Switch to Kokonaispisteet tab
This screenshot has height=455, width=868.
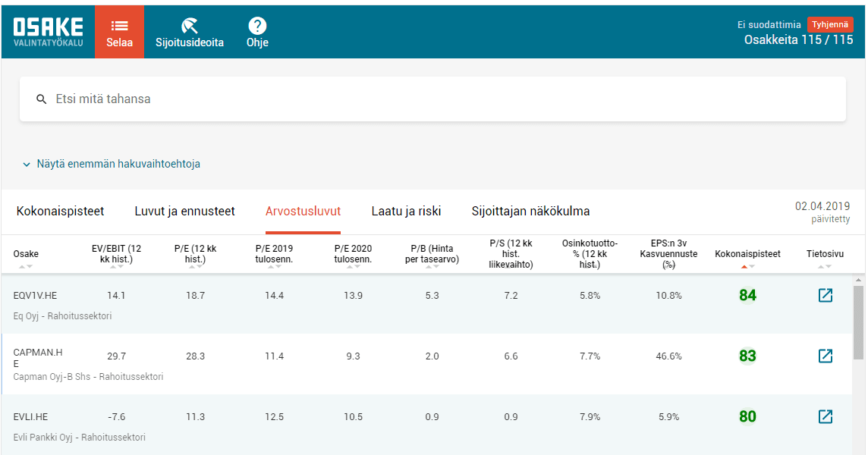click(x=61, y=211)
